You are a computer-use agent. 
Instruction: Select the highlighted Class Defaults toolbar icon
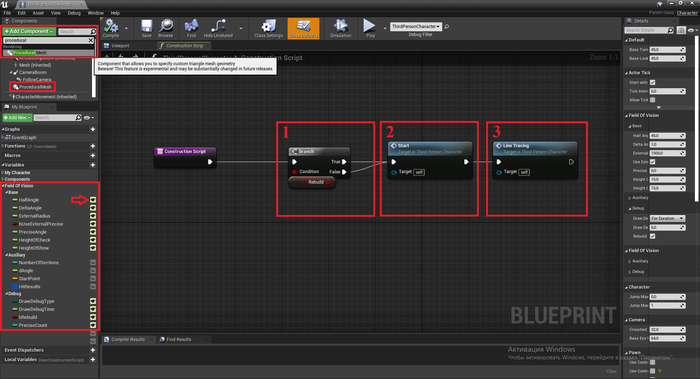click(x=304, y=28)
